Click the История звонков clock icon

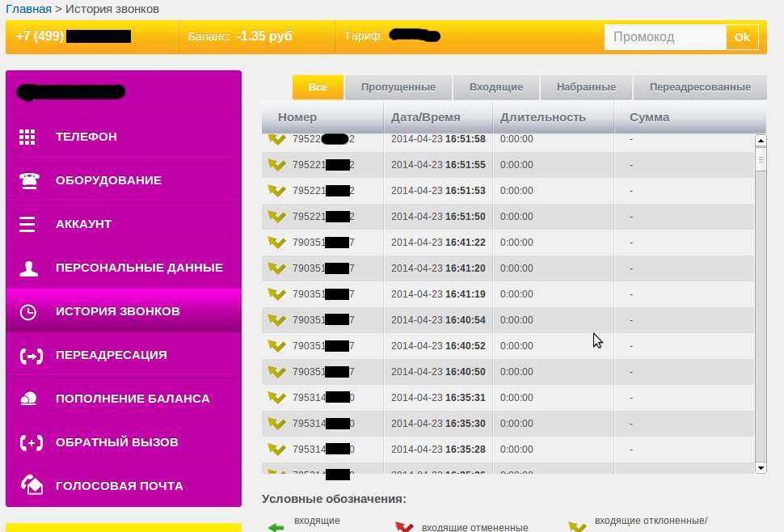[28, 312]
